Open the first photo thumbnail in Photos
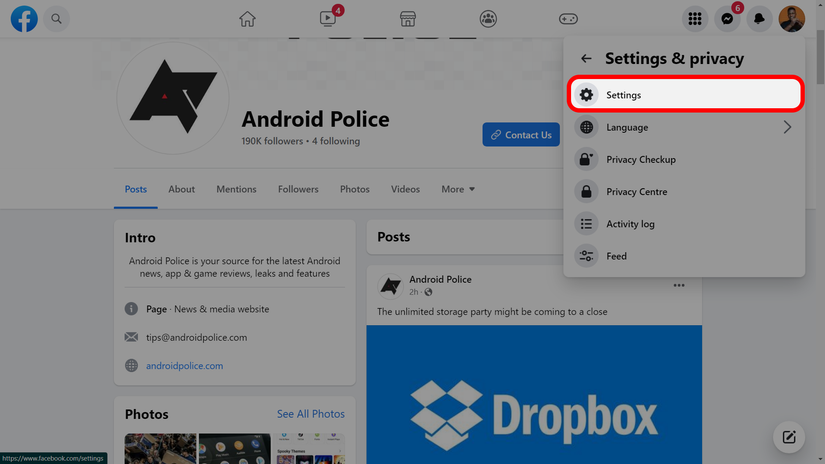 160,448
